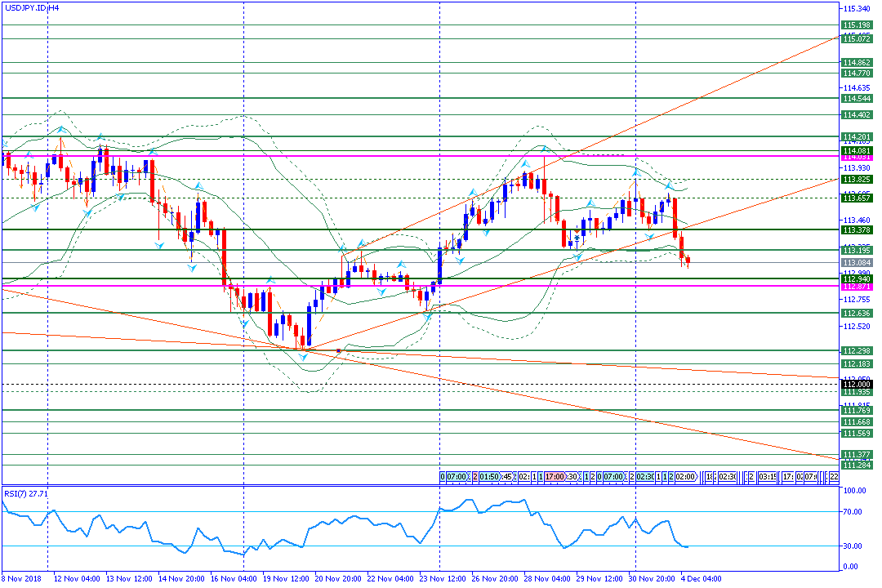Select the 113.378 support level label
Viewport: 882px width, 588px height.
tap(857, 229)
